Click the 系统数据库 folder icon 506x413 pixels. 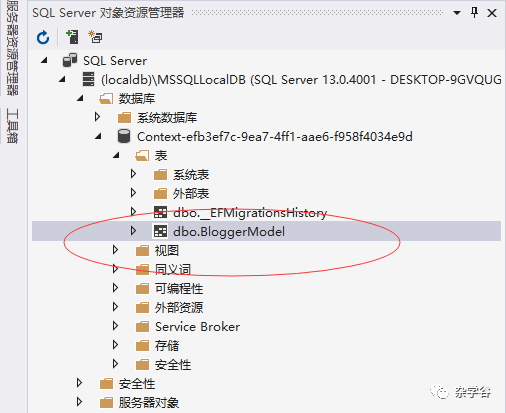tap(124, 118)
